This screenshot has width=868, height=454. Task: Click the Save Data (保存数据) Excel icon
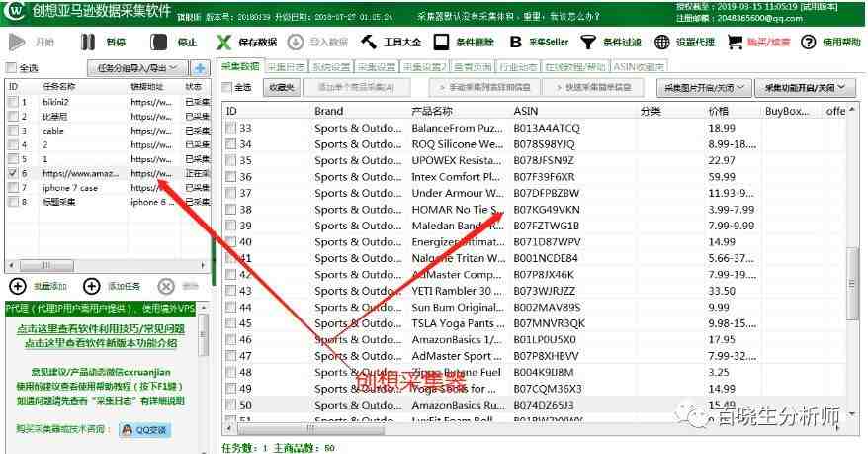pos(223,43)
